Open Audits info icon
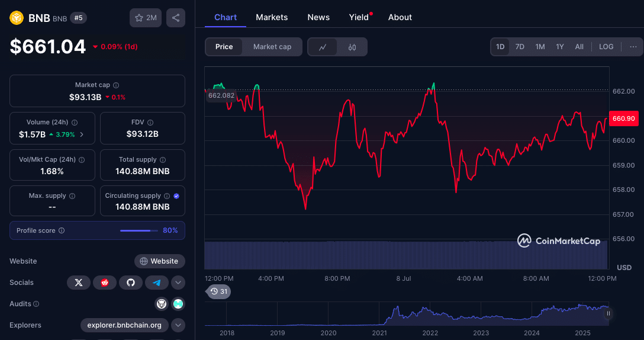The height and width of the screenshot is (340, 644). click(36, 304)
